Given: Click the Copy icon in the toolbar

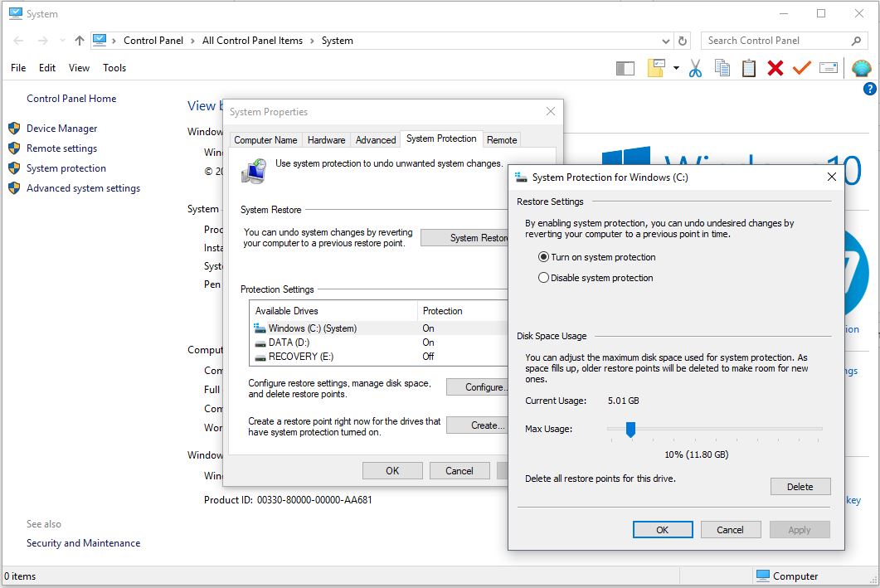Looking at the screenshot, I should click(x=722, y=67).
